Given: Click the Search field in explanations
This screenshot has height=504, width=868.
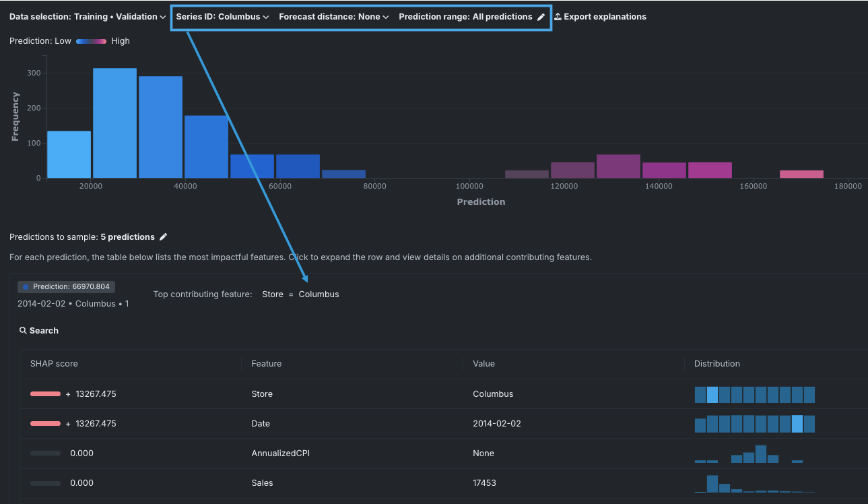Looking at the screenshot, I should pos(44,331).
